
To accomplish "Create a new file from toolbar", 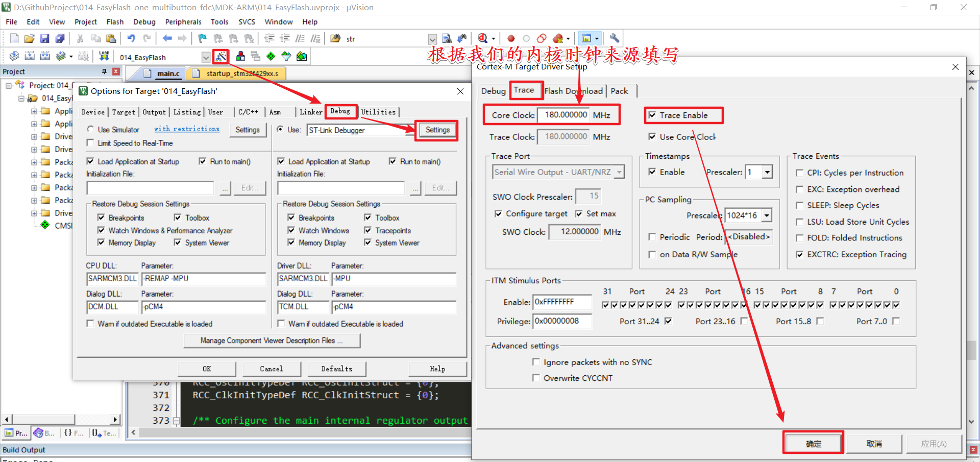I will [x=14, y=38].
